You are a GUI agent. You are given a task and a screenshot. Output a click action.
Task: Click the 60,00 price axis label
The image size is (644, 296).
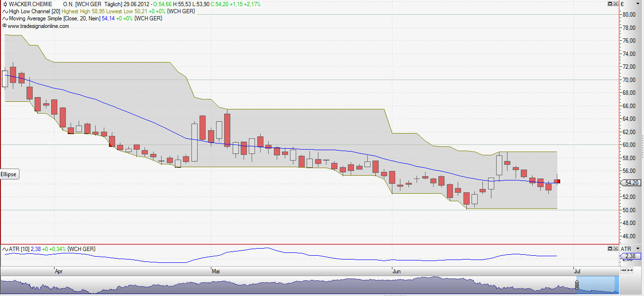(x=629, y=145)
